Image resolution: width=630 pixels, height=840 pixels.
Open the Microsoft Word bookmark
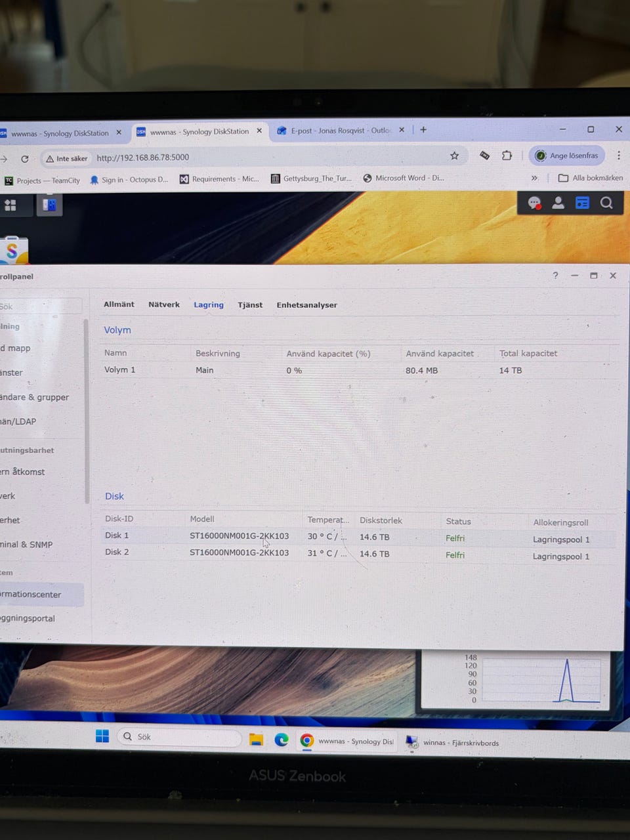tap(404, 178)
